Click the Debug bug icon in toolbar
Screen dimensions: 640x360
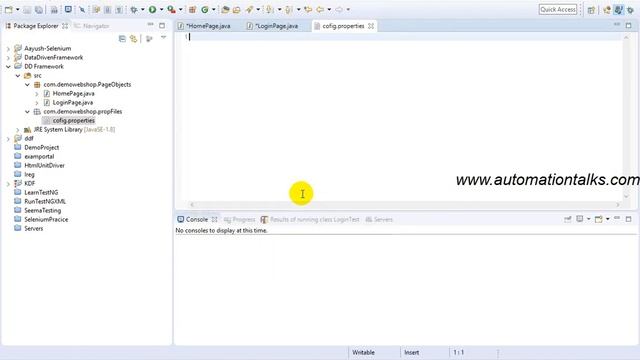coord(133,9)
